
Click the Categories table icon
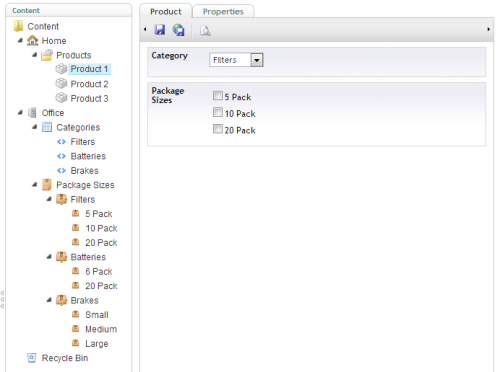pos(47,127)
